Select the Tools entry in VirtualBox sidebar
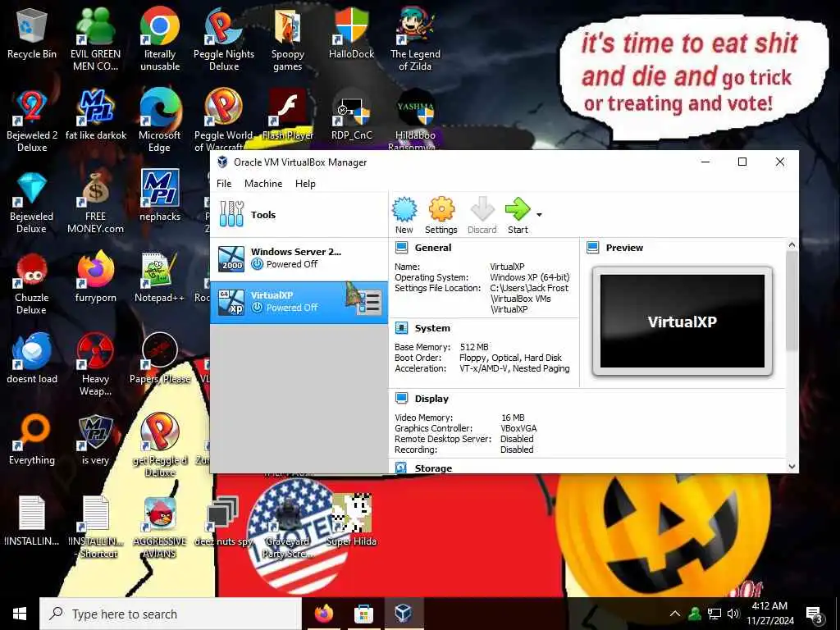This screenshot has width=840, height=630. tap(299, 215)
